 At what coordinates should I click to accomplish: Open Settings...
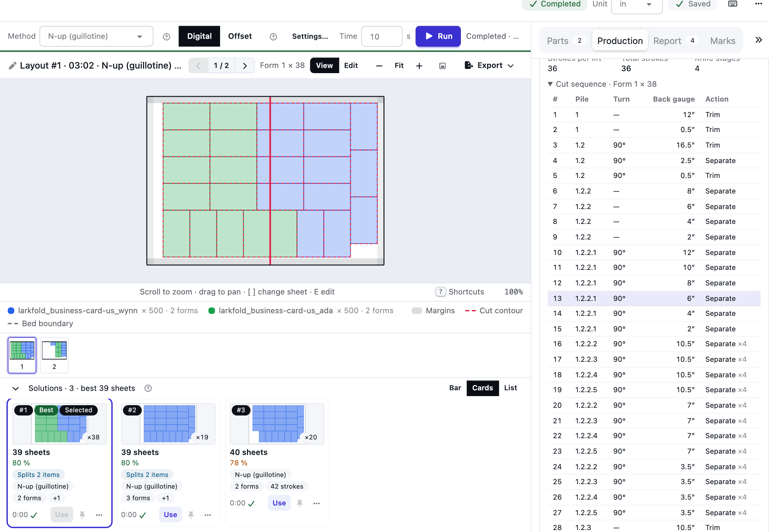point(310,36)
